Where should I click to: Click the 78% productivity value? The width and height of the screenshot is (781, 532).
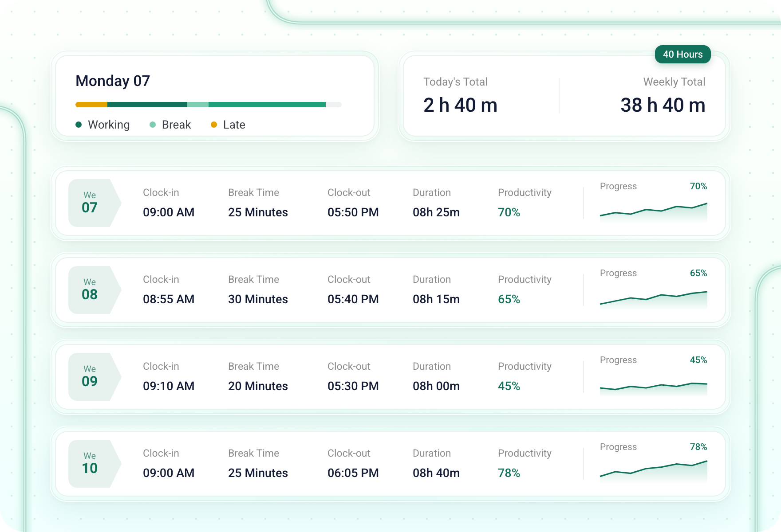[x=509, y=473]
